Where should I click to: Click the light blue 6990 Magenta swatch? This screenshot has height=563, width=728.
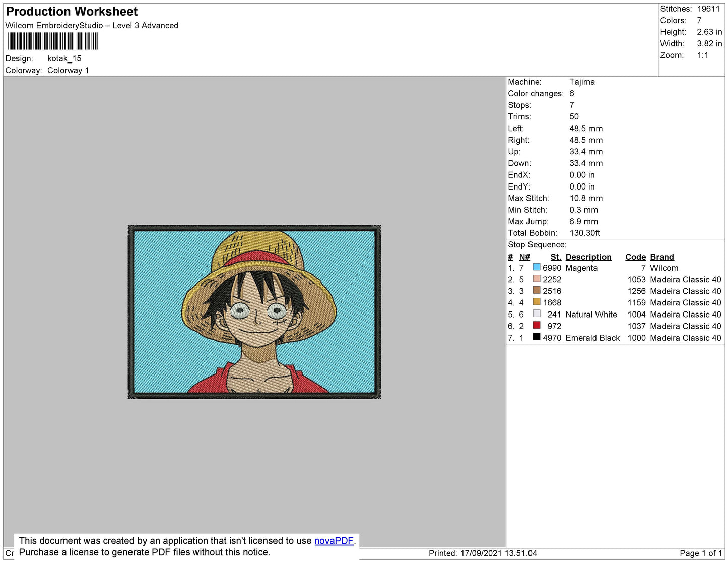pyautogui.click(x=537, y=267)
